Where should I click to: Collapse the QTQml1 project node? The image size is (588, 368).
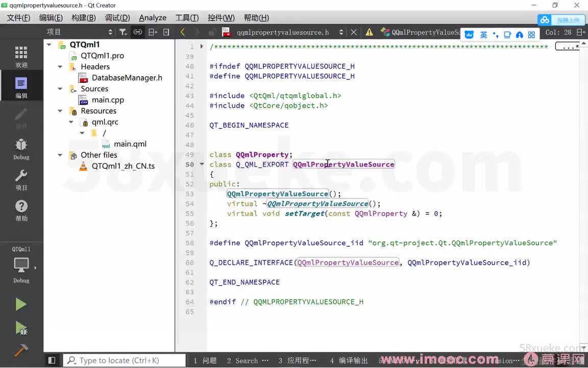tap(49, 44)
